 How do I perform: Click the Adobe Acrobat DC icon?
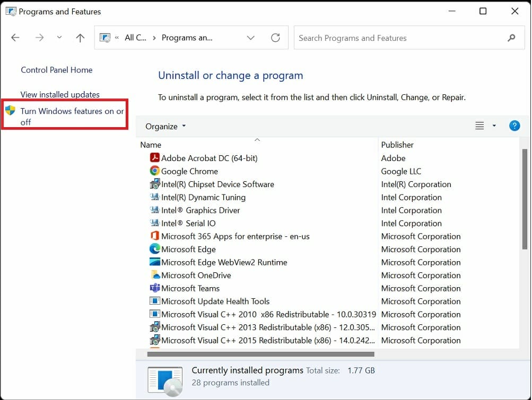[x=155, y=158]
